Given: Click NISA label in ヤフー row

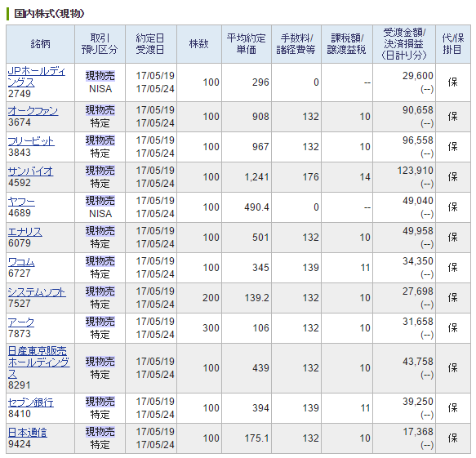Looking at the screenshot, I should click(100, 214).
